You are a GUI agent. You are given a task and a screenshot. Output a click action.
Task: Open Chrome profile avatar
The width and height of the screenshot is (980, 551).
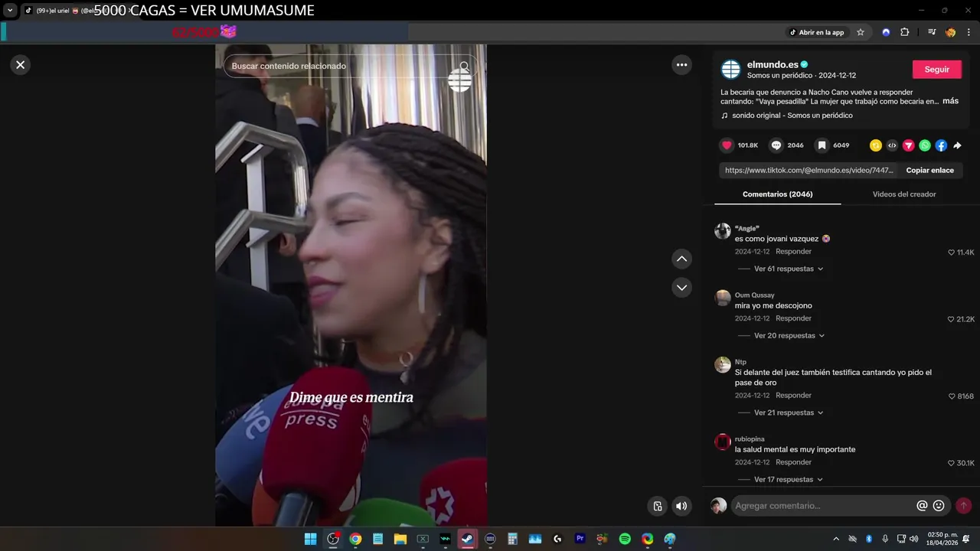951,32
